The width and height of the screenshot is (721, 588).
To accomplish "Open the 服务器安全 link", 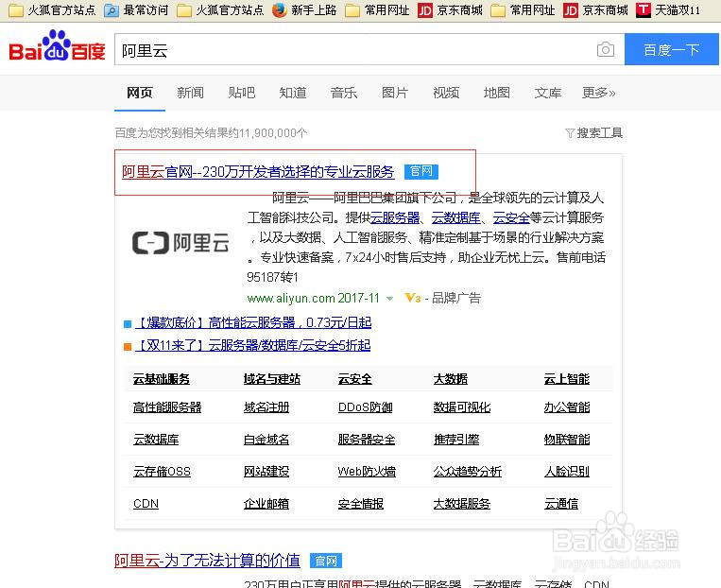I will (x=367, y=440).
